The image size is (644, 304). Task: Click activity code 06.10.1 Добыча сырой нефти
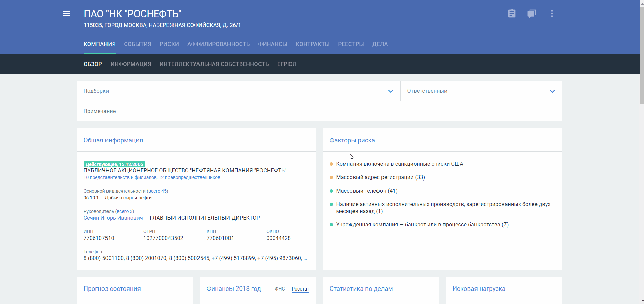click(117, 198)
